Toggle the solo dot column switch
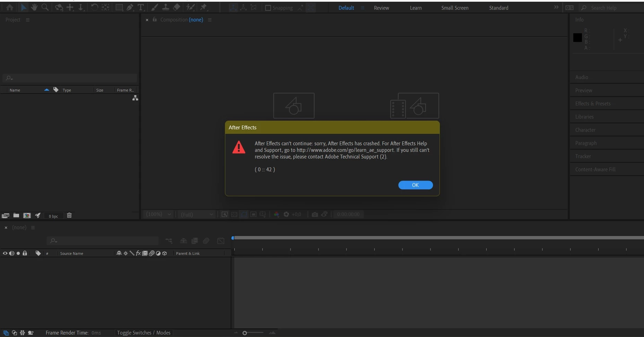The image size is (644, 337). [x=18, y=253]
